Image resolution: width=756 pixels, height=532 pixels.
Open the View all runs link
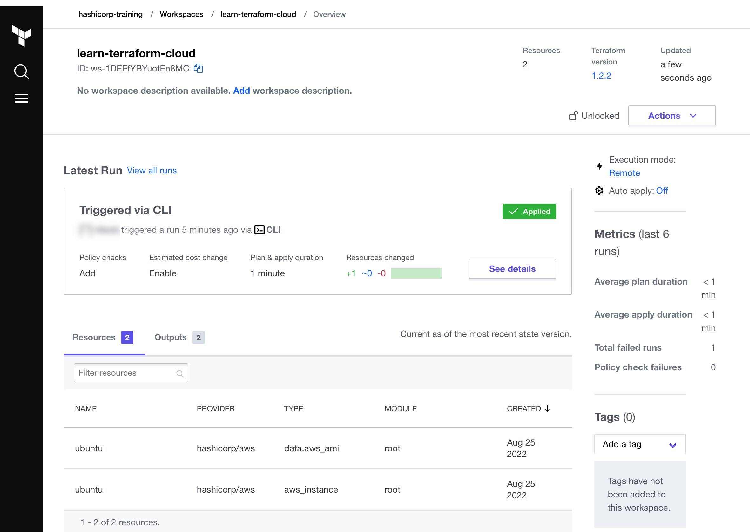click(152, 171)
